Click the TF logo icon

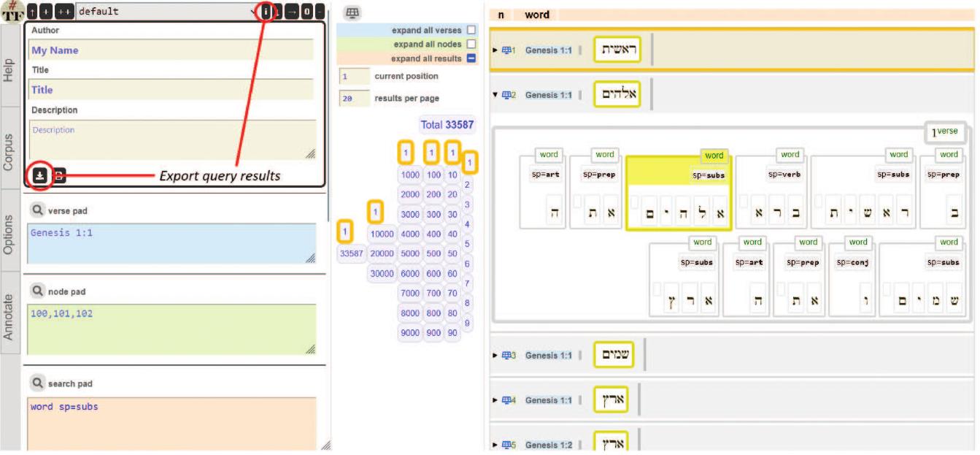[x=12, y=11]
